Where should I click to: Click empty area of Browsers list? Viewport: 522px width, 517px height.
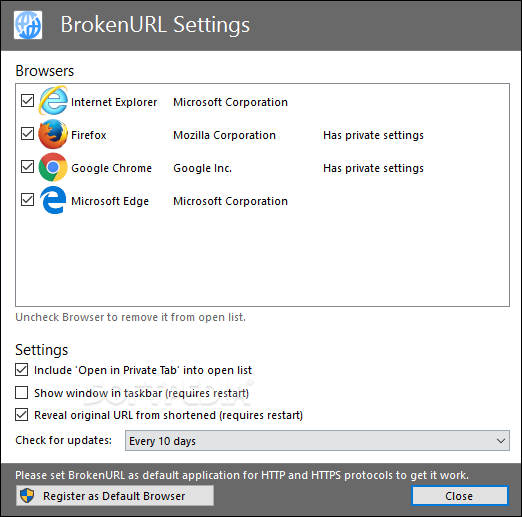click(x=262, y=260)
